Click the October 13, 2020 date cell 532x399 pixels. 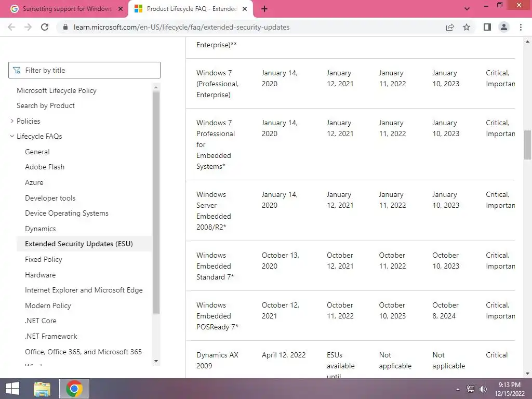280,261
